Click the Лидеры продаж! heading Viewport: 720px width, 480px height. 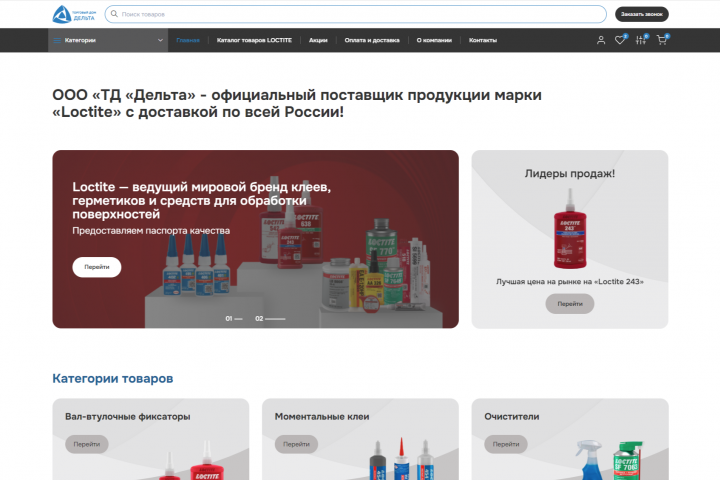pyautogui.click(x=570, y=174)
